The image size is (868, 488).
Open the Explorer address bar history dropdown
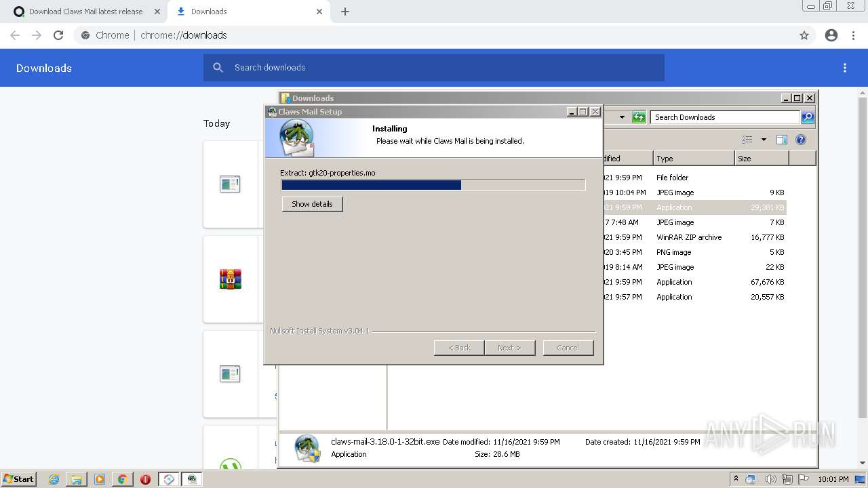coord(622,117)
